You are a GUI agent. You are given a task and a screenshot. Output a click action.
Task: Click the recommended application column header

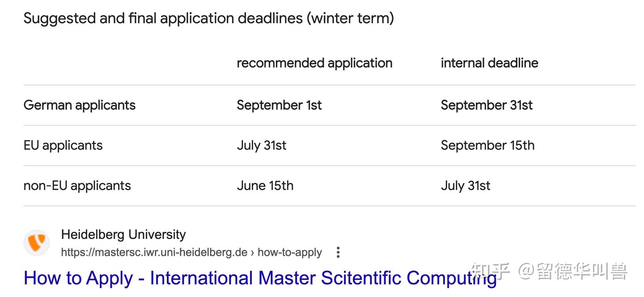pyautogui.click(x=314, y=63)
